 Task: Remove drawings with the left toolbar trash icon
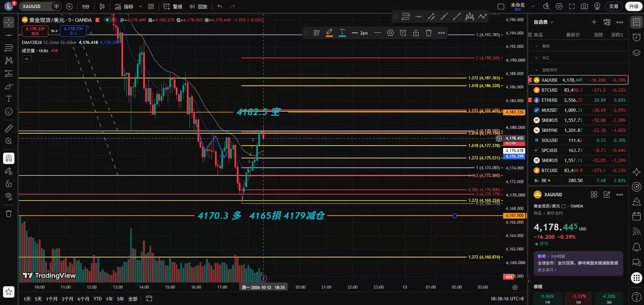coord(9,214)
